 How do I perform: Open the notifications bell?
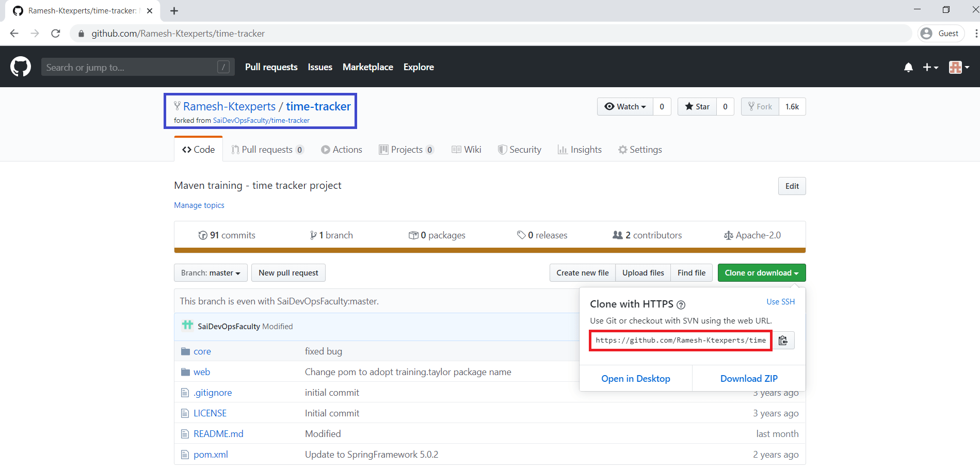[x=908, y=68]
